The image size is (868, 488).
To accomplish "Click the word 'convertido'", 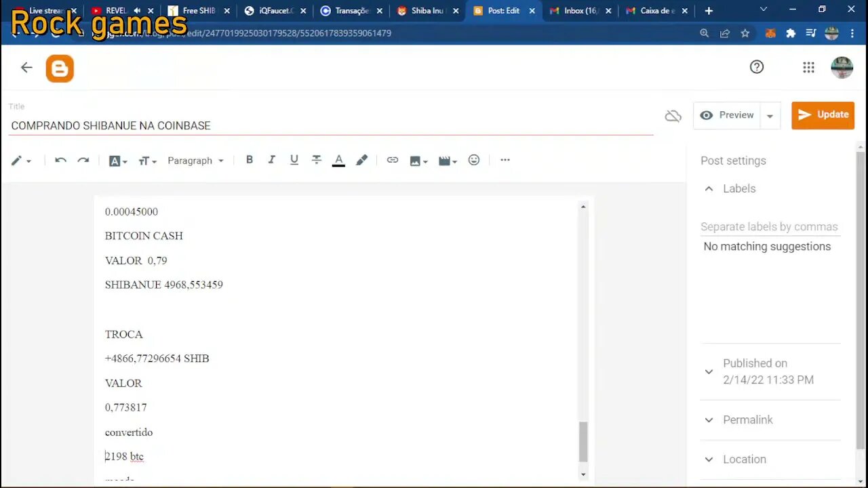I will tap(129, 432).
